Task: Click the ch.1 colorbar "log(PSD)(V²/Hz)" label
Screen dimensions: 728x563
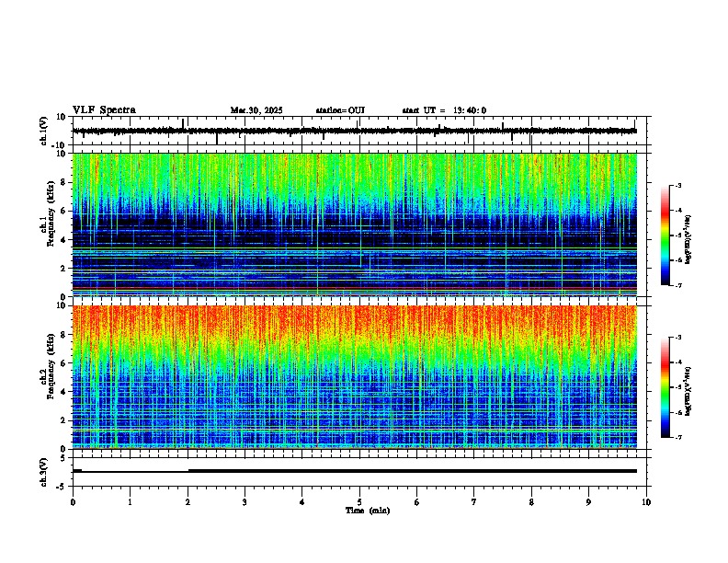Action: [688, 240]
